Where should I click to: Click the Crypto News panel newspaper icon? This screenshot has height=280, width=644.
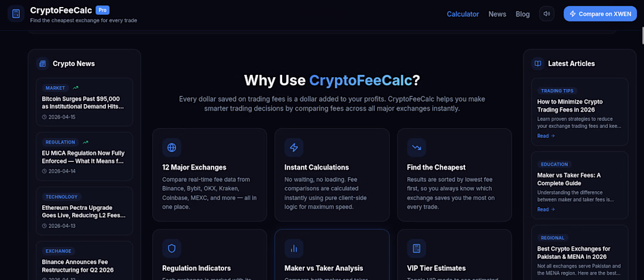click(42, 63)
